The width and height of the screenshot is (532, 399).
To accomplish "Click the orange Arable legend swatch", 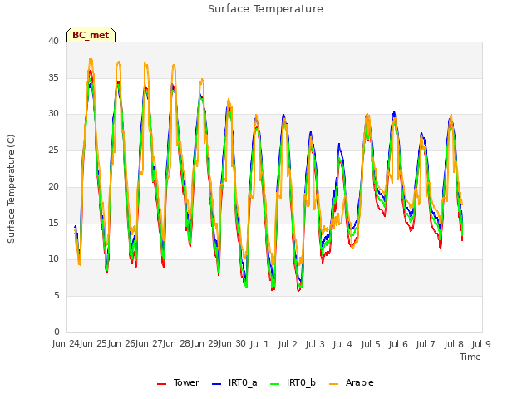I will (x=334, y=384).
